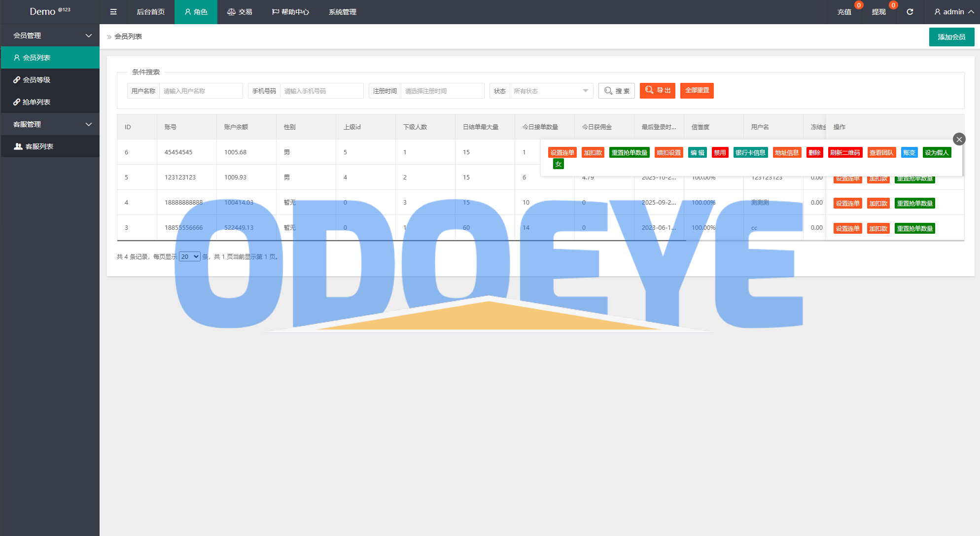Focus the 用户名称 input field
The width and height of the screenshot is (980, 536).
pyautogui.click(x=201, y=91)
